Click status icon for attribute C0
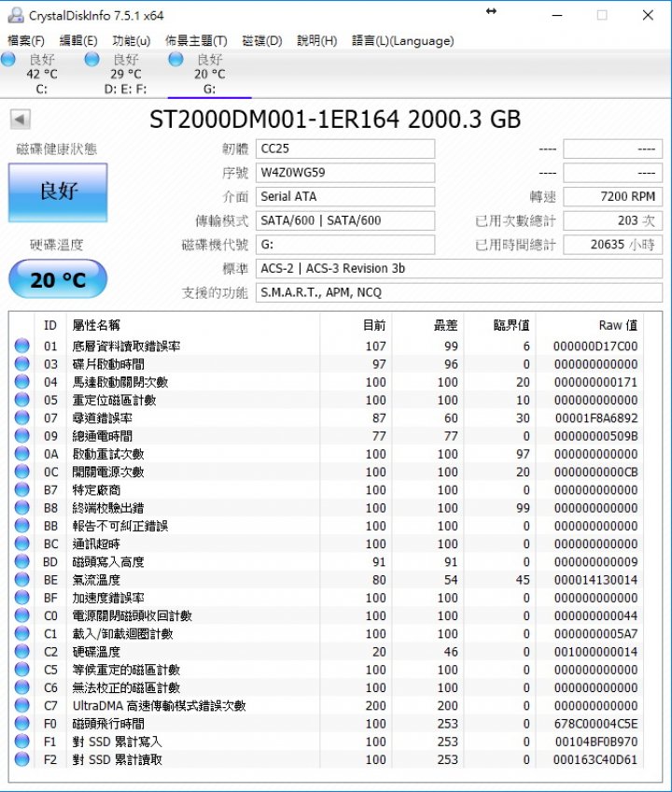This screenshot has width=672, height=792. click(21, 615)
